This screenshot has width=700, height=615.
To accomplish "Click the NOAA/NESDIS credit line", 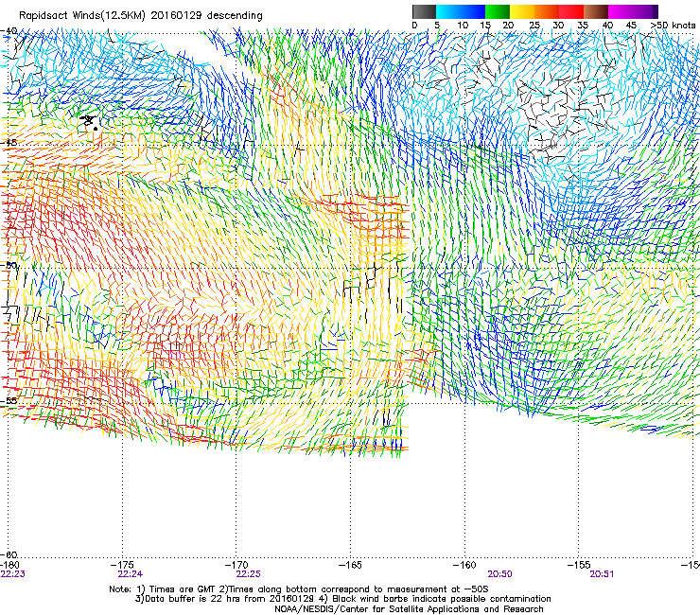I will pos(409,609).
